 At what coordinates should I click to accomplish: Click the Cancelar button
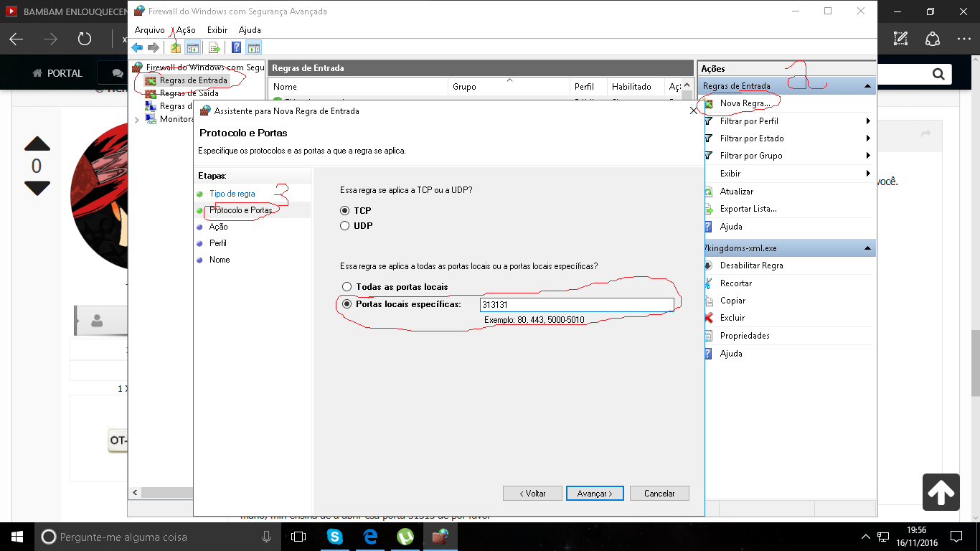point(659,494)
